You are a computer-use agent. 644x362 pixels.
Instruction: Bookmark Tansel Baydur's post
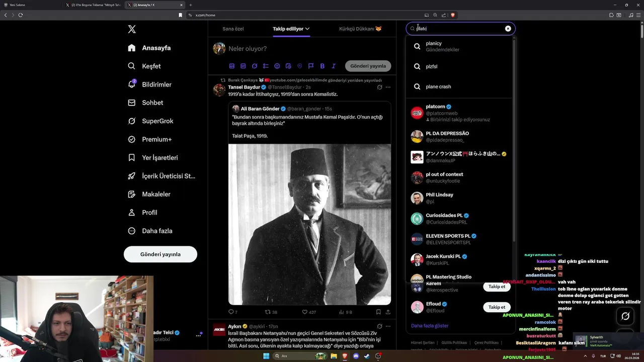(378, 312)
